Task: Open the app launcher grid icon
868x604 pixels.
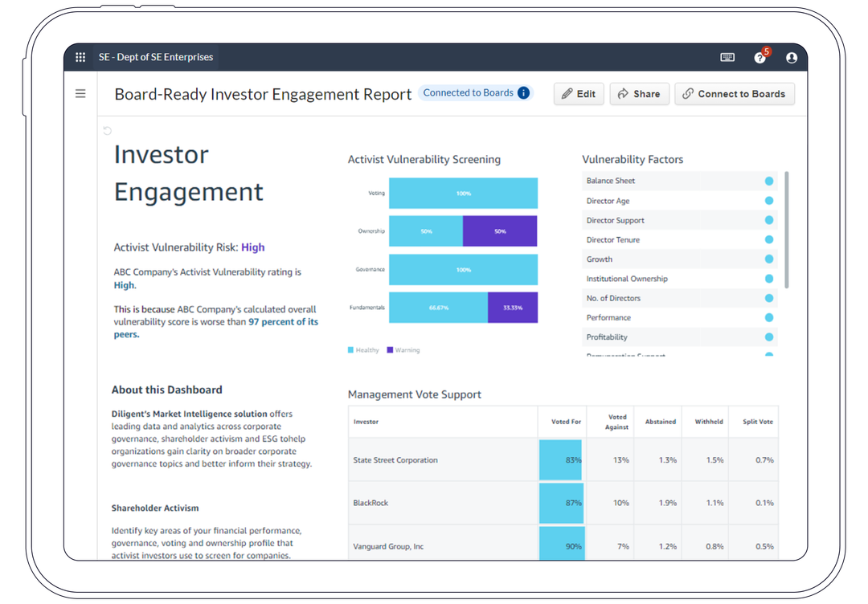Action: [80, 57]
